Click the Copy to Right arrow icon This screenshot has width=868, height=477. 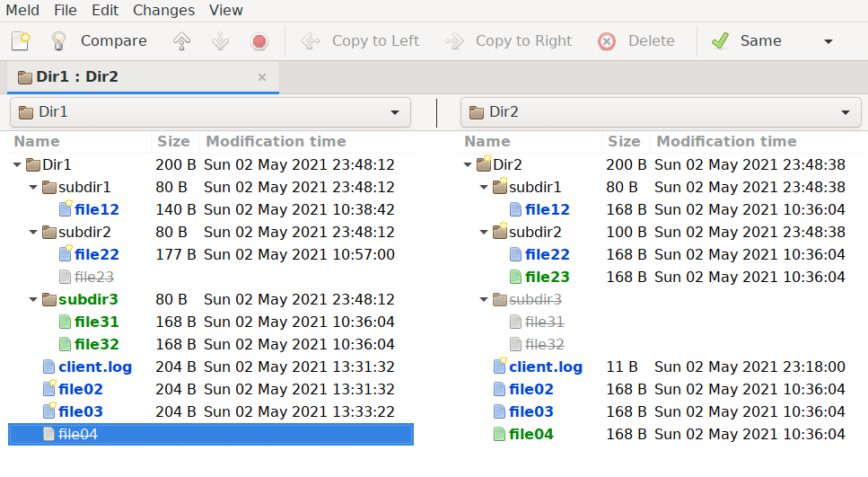tap(454, 41)
